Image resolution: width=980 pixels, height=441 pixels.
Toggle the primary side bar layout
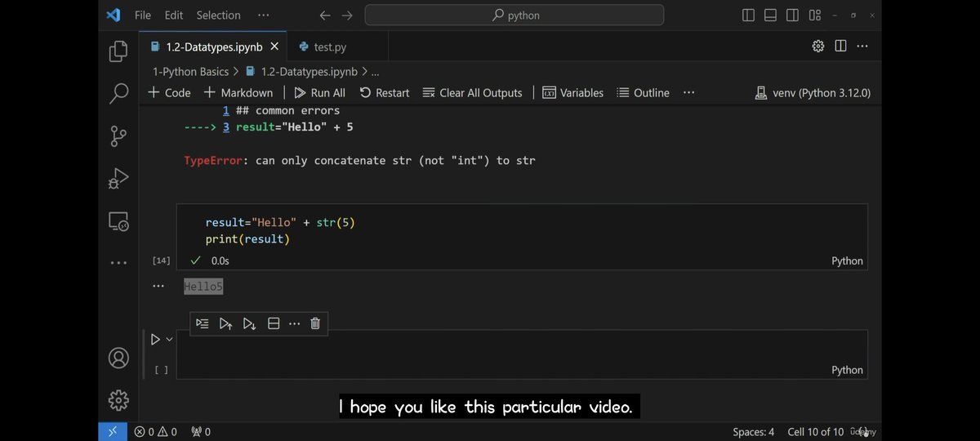(749, 16)
